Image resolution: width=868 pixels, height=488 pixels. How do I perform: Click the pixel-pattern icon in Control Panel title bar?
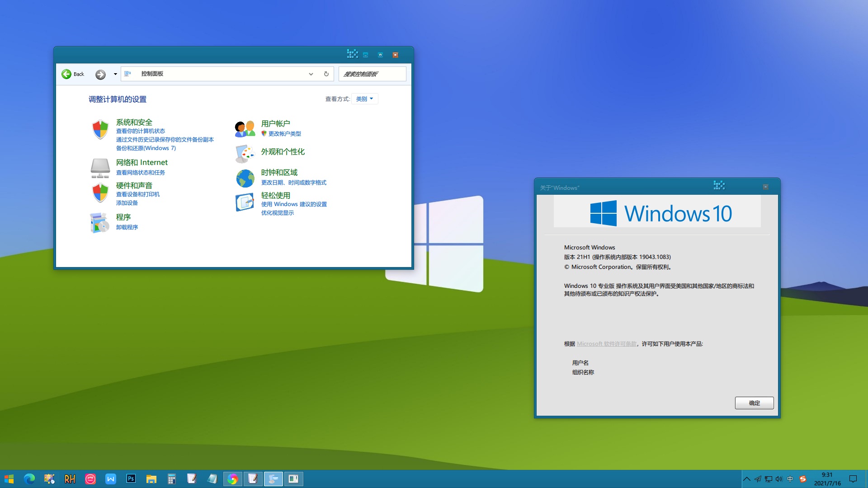click(x=353, y=54)
